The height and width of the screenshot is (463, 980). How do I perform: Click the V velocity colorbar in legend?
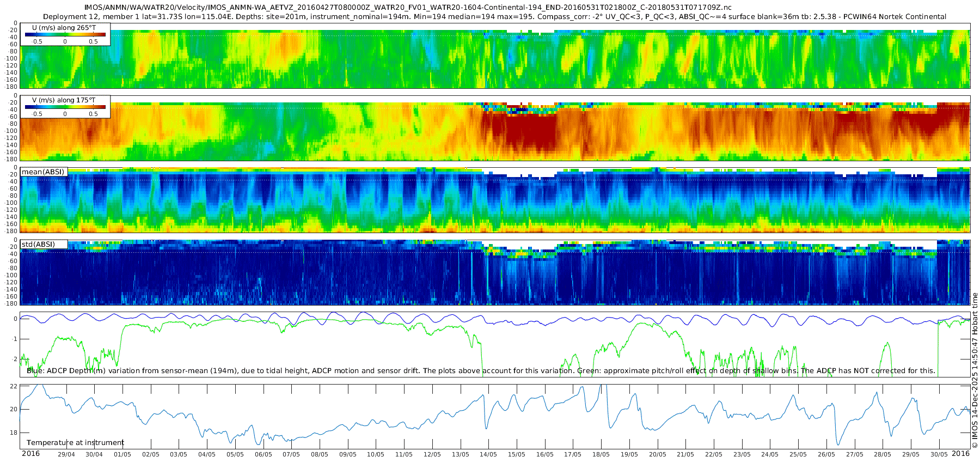[x=65, y=107]
